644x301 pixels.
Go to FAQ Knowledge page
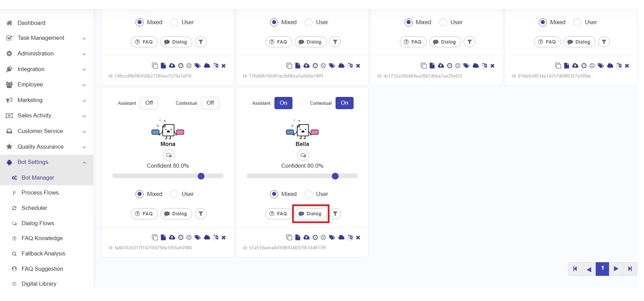click(42, 238)
